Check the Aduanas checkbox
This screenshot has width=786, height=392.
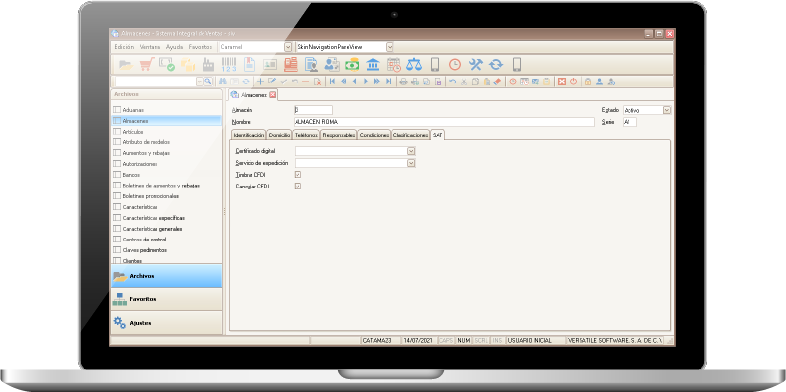pos(117,110)
